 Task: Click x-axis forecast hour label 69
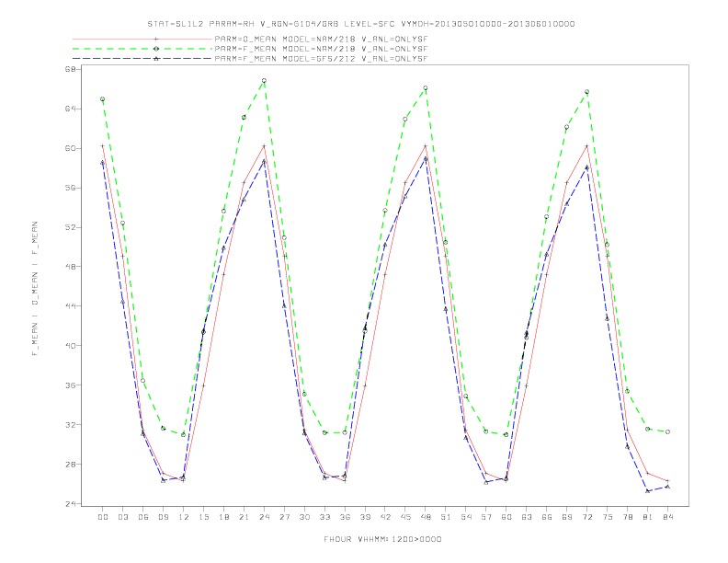pos(567,517)
